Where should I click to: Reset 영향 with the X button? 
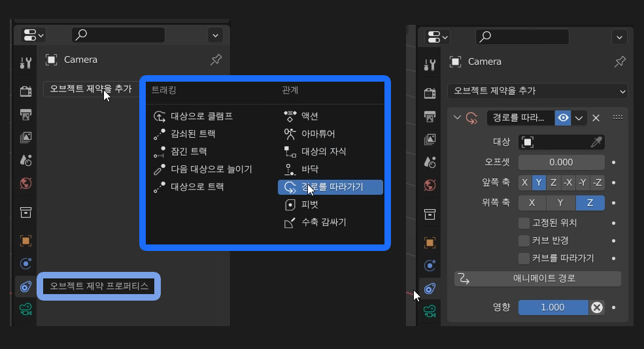pos(597,308)
